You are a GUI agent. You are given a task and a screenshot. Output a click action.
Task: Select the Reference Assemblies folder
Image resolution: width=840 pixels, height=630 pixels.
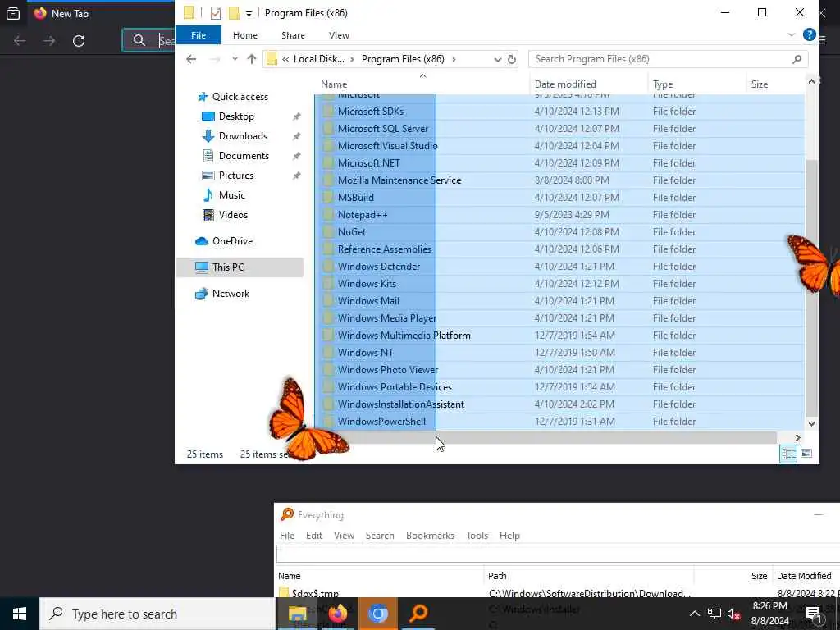tap(559, 249)
